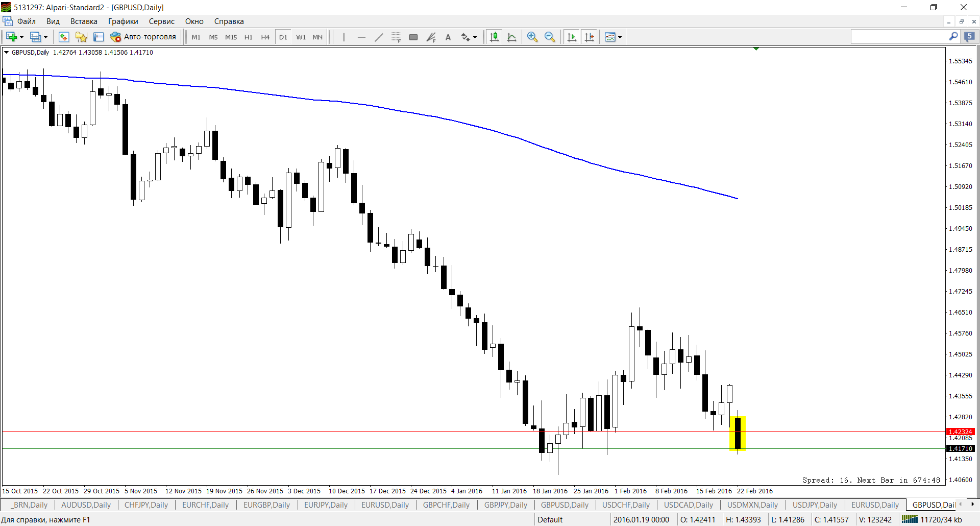Switch to M1 timeframe
Image resolution: width=980 pixels, height=526 pixels.
click(x=196, y=37)
